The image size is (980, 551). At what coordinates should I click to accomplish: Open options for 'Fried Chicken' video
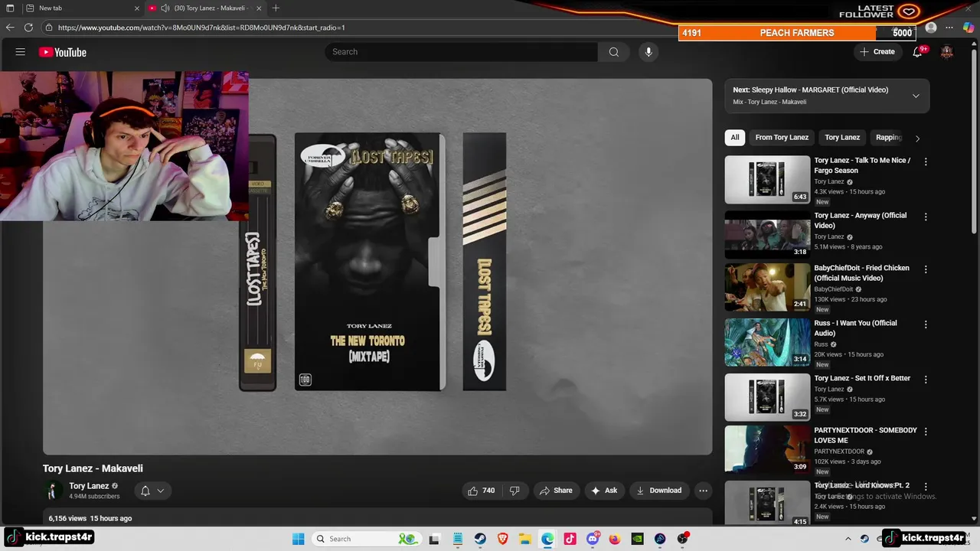(926, 269)
